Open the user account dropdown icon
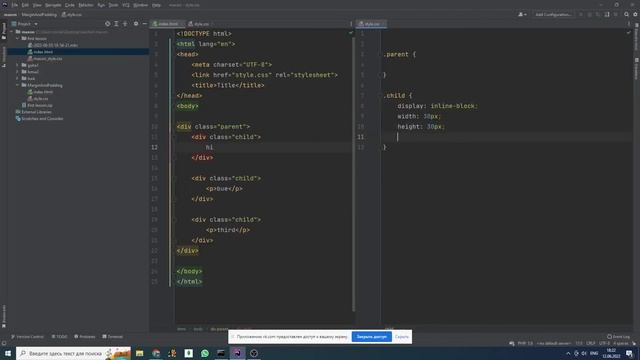Viewport: 640px width, 360px height. (522, 15)
